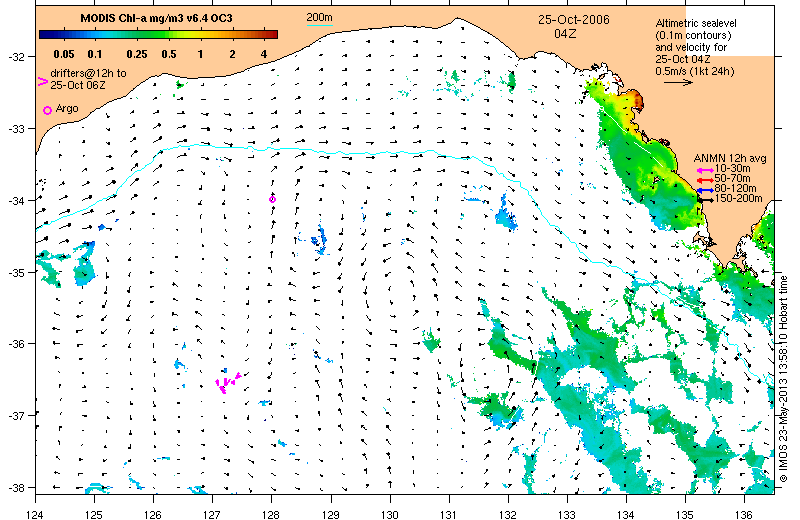
Task: Click the magenta drifter track cluster
Action: click(228, 382)
